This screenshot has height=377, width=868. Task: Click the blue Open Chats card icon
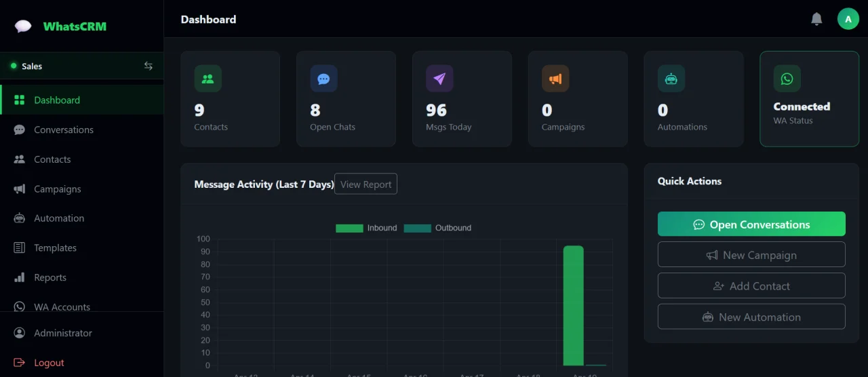[323, 79]
